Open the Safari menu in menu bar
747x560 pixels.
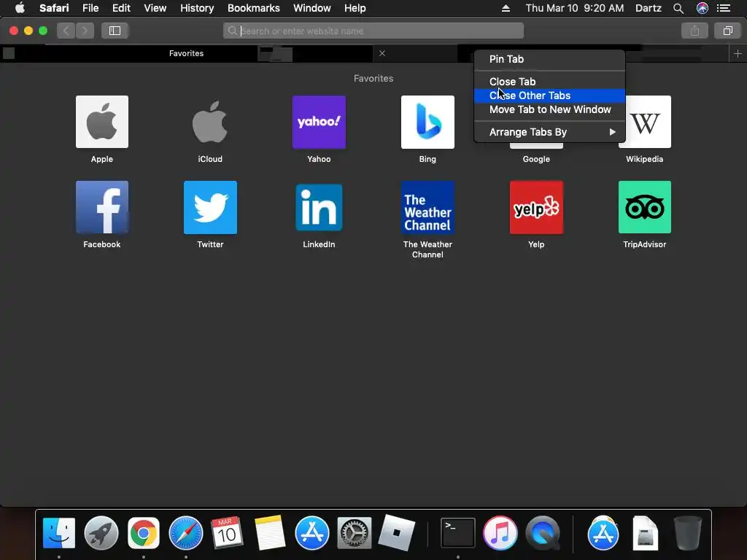[54, 8]
